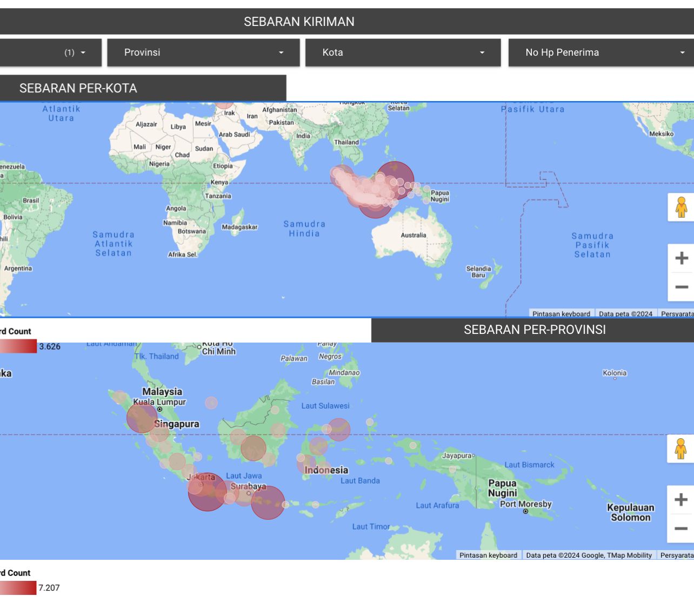Click the bubble near Surabaya in East Java
This screenshot has width=694, height=616.
[x=268, y=503]
